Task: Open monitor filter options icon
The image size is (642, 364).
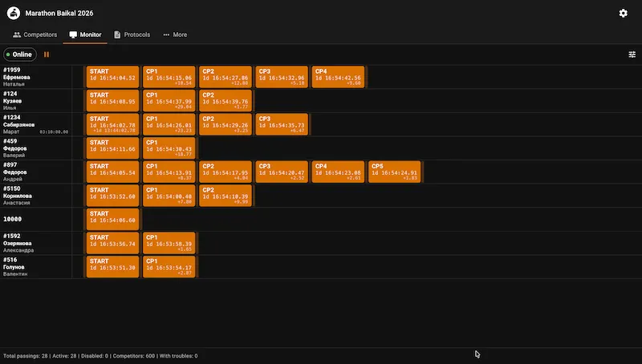Action: [x=632, y=55]
